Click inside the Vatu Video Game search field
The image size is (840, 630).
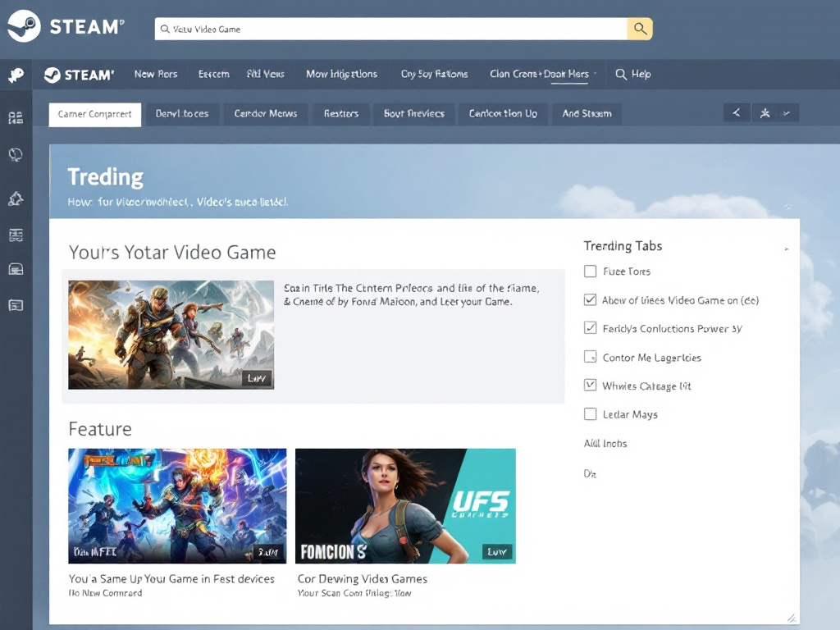391,29
